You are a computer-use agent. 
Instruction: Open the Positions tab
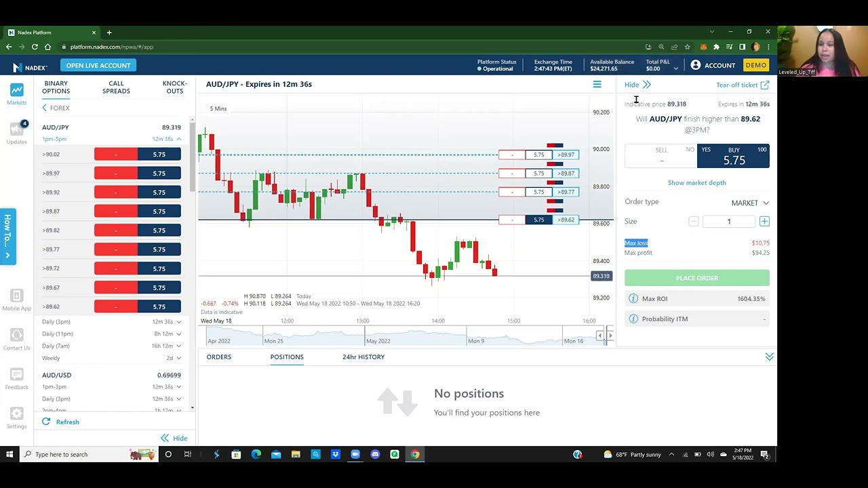point(287,357)
